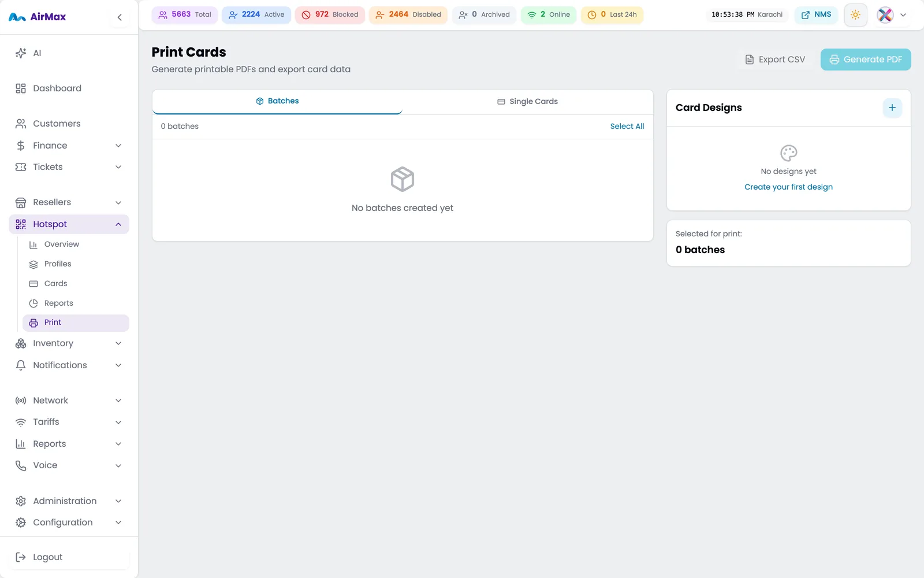Switch to the Batches tab
Viewport: 924px width, 578px height.
point(277,101)
